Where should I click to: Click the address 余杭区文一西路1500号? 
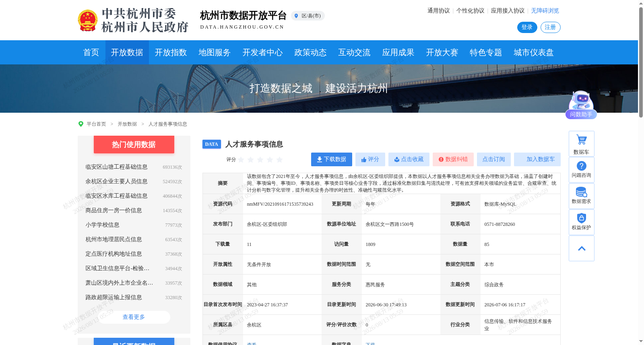coord(390,224)
